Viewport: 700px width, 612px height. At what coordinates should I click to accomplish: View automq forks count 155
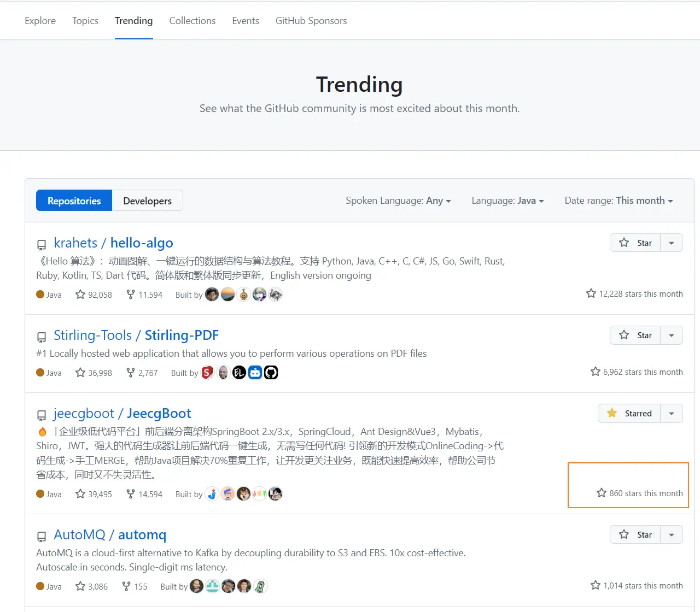[x=135, y=586]
